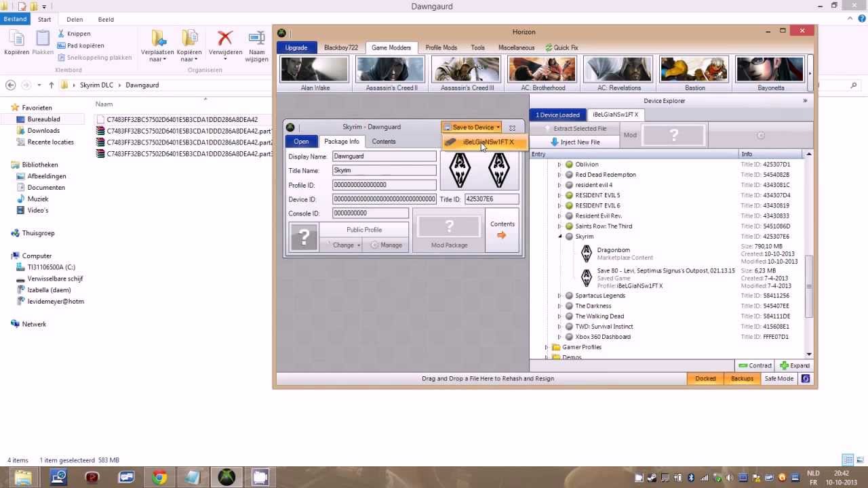
Task: Open File Explorer from the taskbar
Action: coord(23,478)
